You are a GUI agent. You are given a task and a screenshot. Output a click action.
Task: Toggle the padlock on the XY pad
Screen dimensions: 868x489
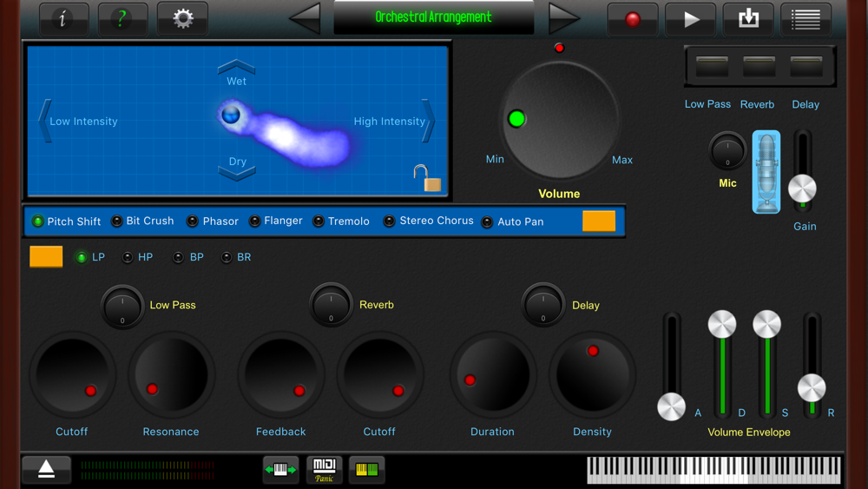pyautogui.click(x=427, y=178)
